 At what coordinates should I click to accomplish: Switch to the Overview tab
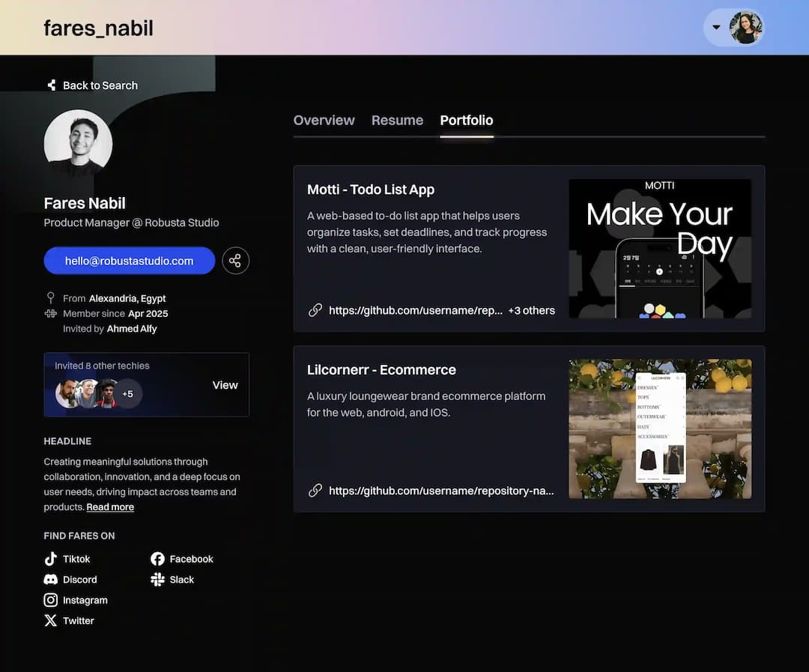[324, 121]
